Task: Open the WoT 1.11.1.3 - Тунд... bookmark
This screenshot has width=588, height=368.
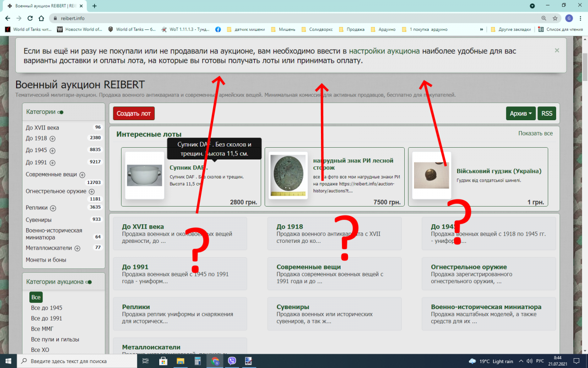Action: point(186,29)
